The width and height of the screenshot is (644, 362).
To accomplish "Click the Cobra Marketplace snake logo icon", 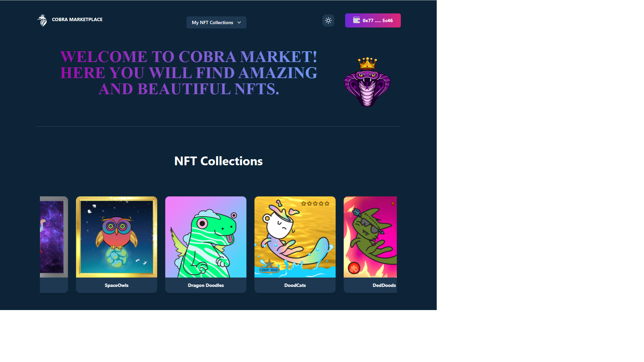I will [x=42, y=20].
